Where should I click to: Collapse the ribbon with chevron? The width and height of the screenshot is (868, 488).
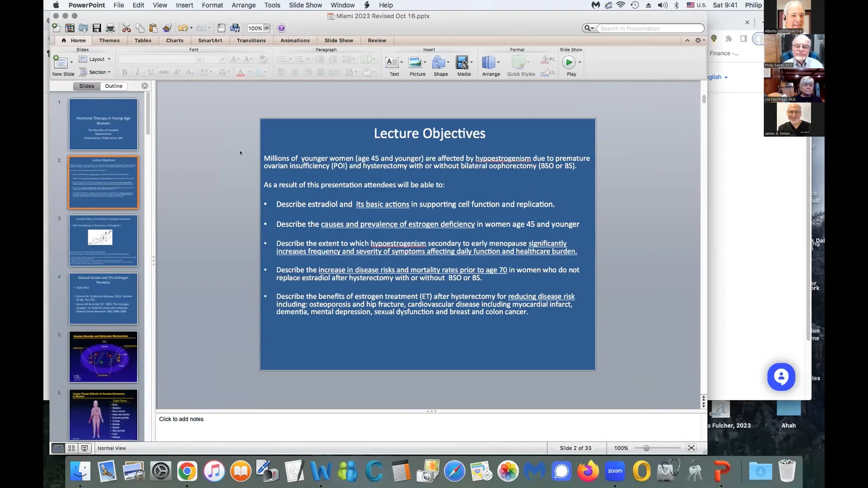(x=687, y=40)
